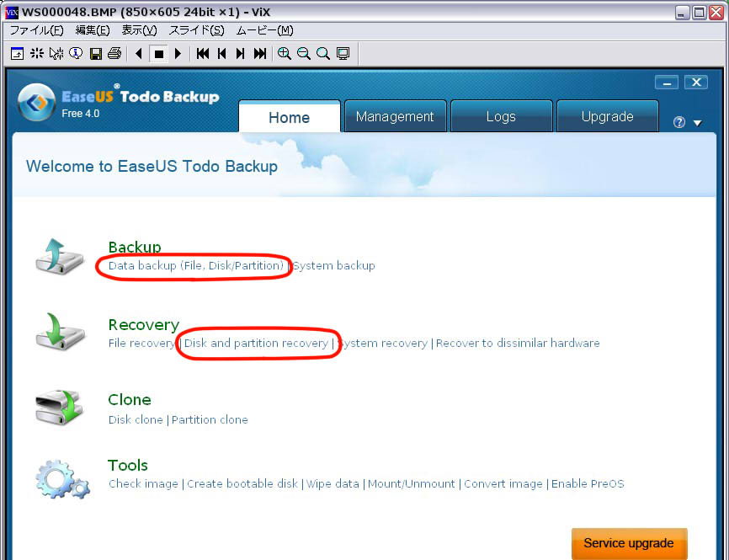Image resolution: width=729 pixels, height=560 pixels.
Task: Click the zoom in magnifier icon
Action: point(285,54)
